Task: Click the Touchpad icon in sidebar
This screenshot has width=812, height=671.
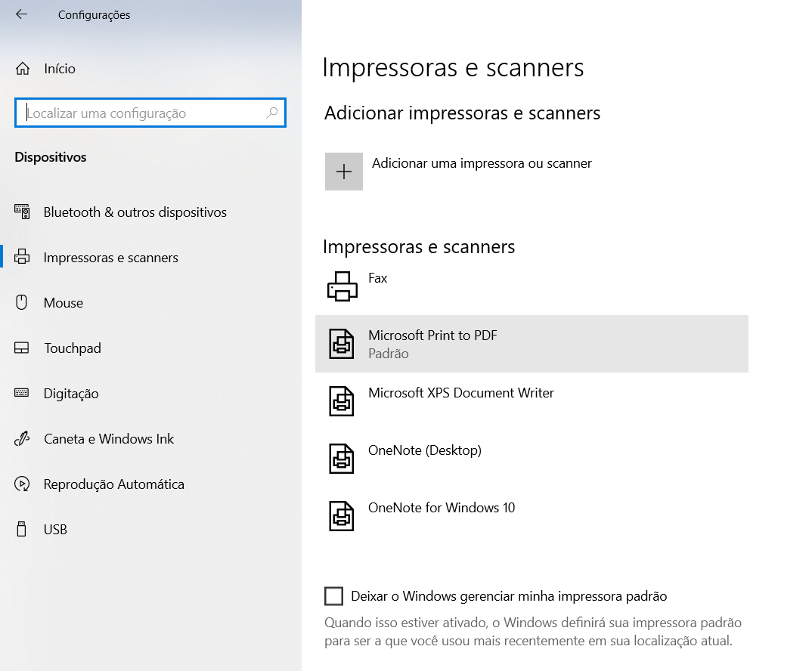Action: click(22, 348)
